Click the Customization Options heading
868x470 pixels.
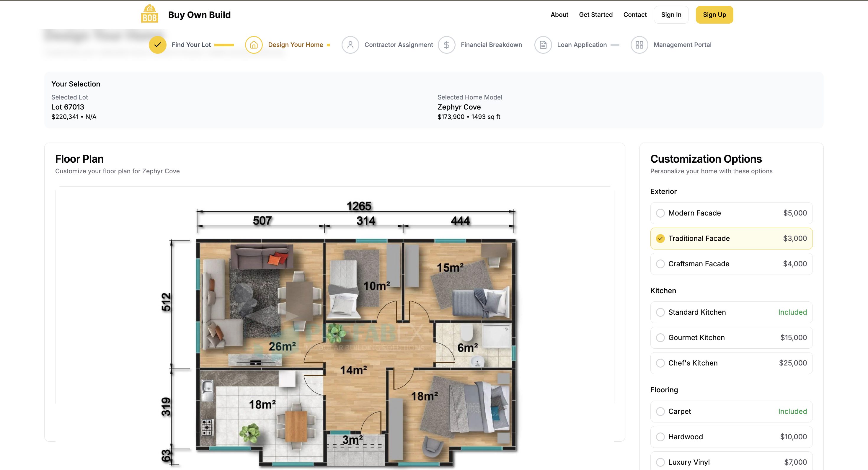706,159
